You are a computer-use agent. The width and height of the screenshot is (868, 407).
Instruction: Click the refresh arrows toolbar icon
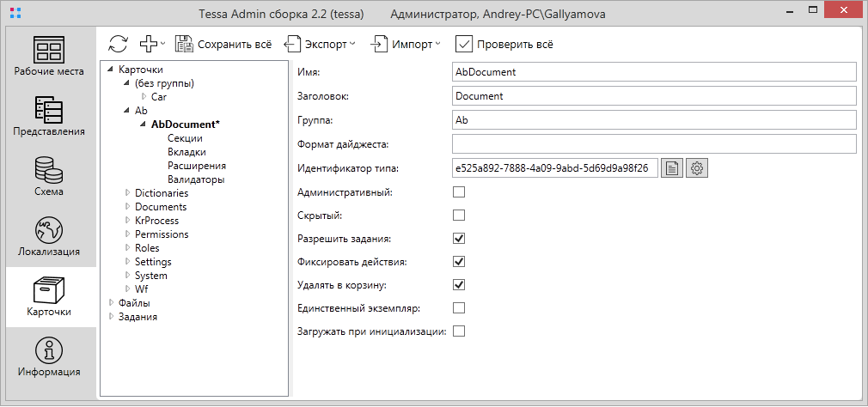[118, 43]
